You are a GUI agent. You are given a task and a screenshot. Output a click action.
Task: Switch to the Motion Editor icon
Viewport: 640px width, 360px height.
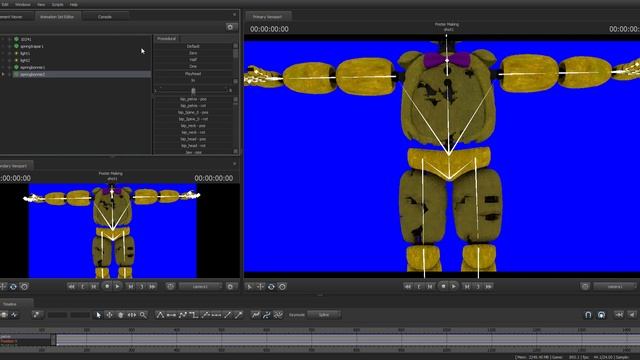pos(15,315)
